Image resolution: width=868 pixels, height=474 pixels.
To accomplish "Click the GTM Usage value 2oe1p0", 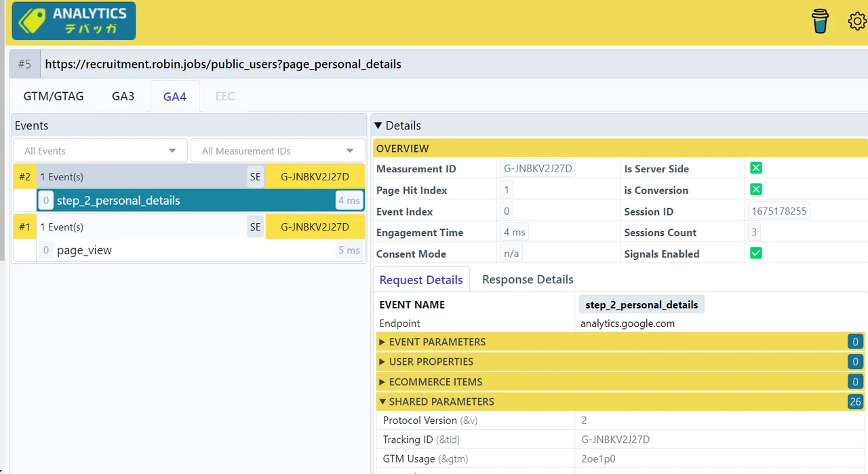I will pyautogui.click(x=599, y=458).
